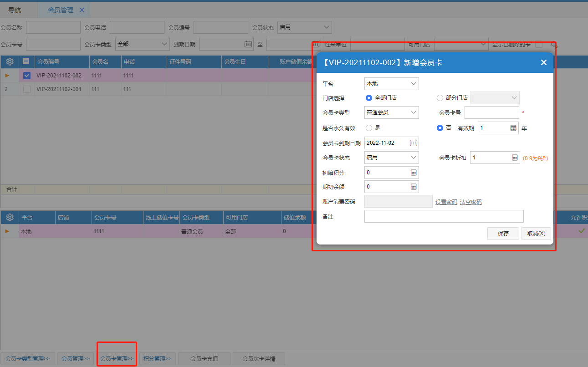Image resolution: width=588 pixels, height=367 pixels.
Task: Click 证件号码 column header
Action: click(194, 61)
